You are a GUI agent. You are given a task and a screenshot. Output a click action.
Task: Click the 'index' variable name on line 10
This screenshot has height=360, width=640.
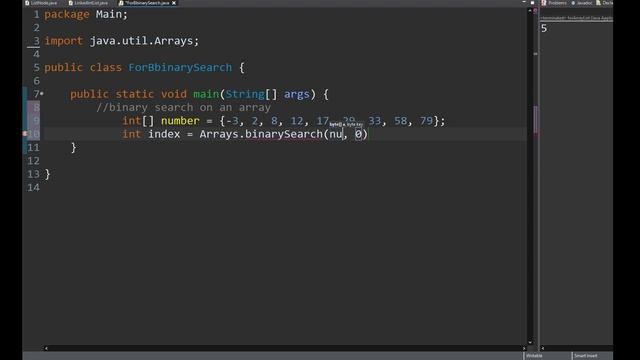click(164, 134)
